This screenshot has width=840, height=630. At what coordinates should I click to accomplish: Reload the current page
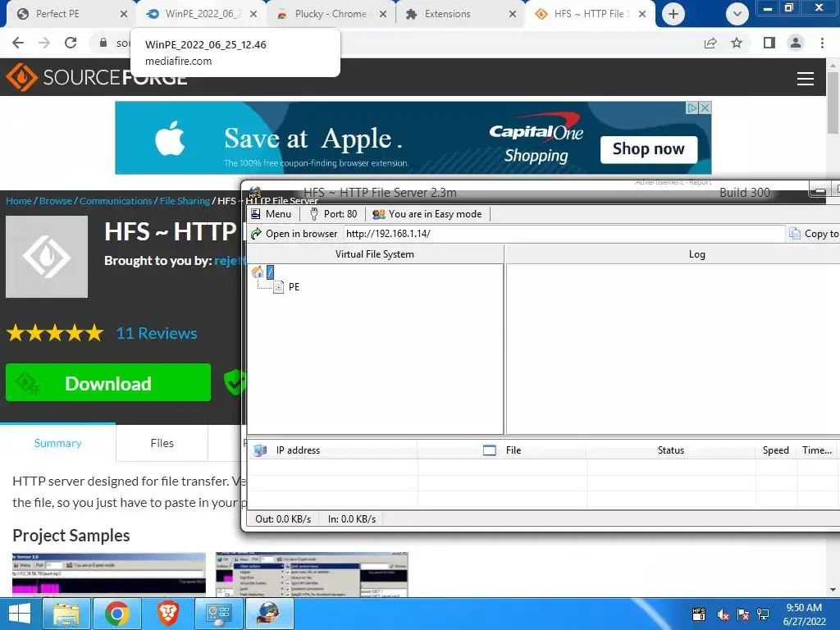tap(71, 43)
